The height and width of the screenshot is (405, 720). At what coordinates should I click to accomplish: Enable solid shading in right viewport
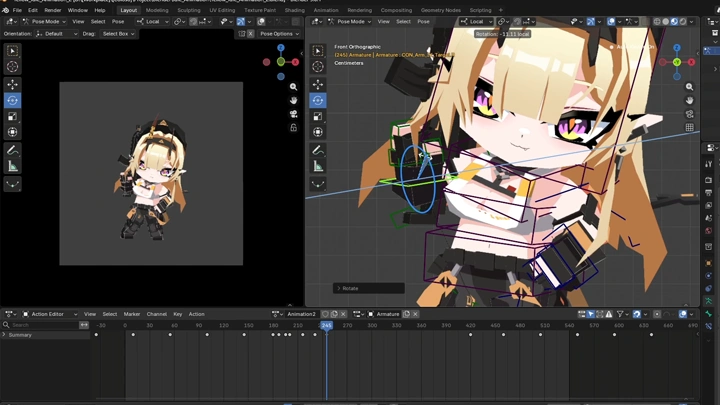coord(665,22)
